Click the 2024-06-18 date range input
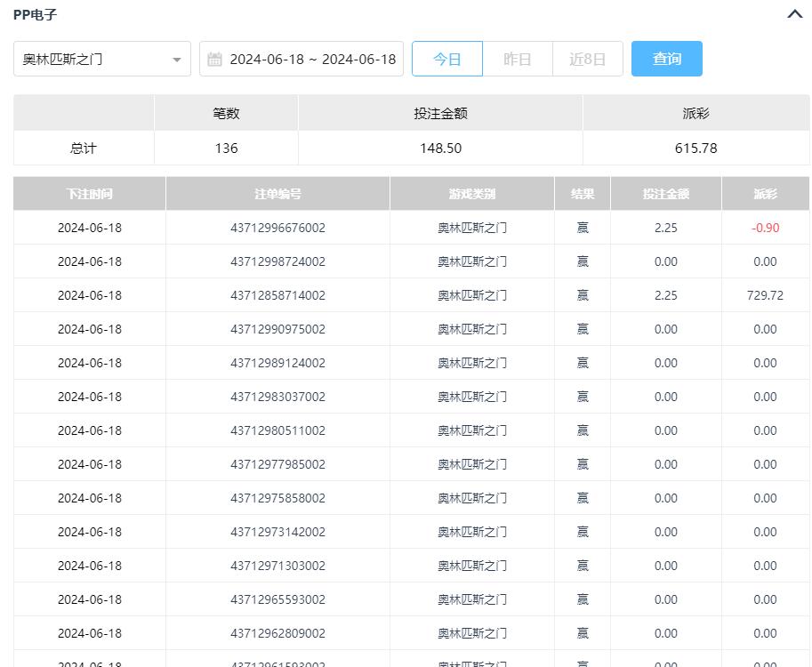Screen dimensions: 812x667 point(312,60)
